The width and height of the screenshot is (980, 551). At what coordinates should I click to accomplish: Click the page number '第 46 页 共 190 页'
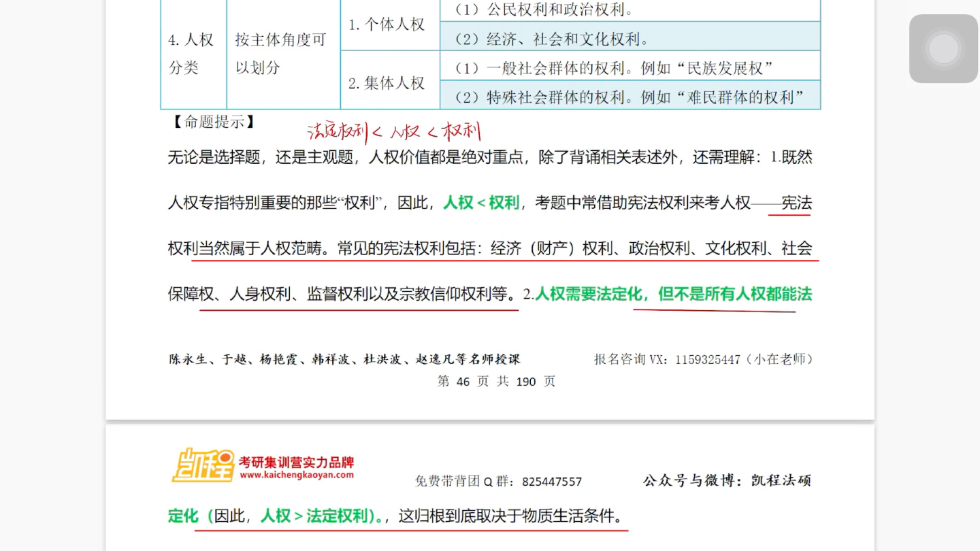click(x=496, y=382)
